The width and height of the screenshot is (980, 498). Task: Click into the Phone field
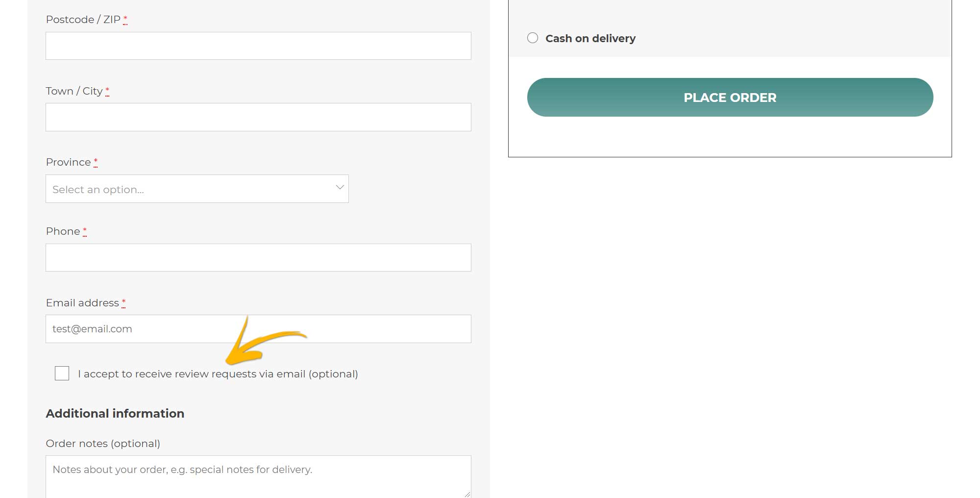click(258, 258)
